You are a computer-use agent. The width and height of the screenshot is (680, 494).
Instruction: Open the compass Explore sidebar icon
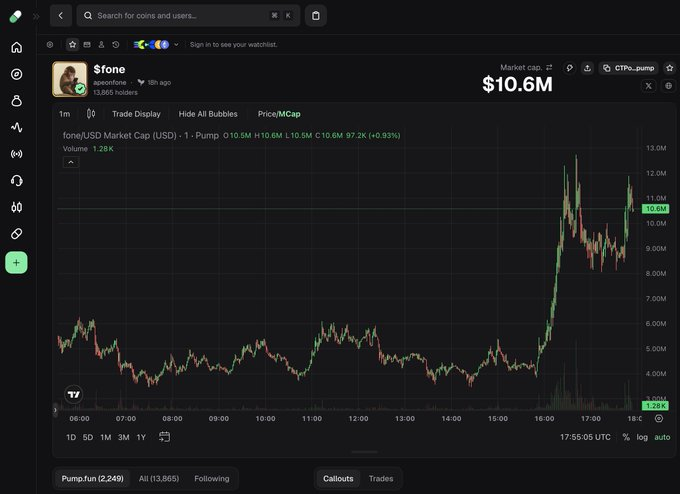coord(16,74)
